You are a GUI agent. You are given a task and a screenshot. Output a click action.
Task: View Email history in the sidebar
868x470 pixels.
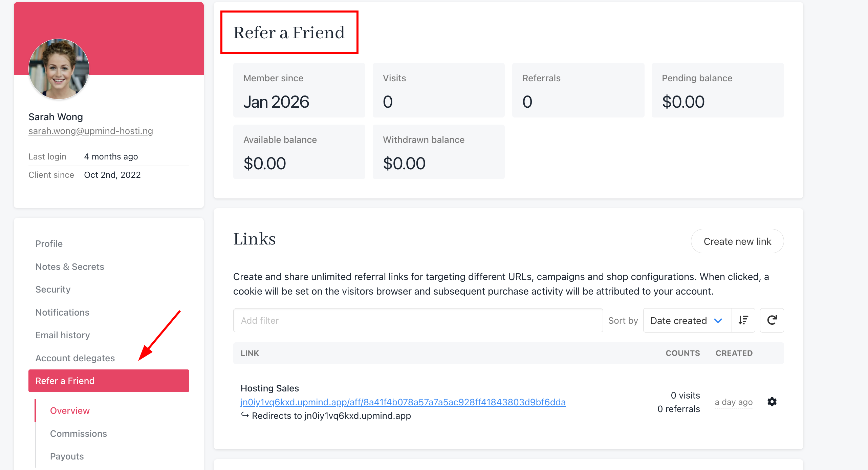click(x=63, y=335)
